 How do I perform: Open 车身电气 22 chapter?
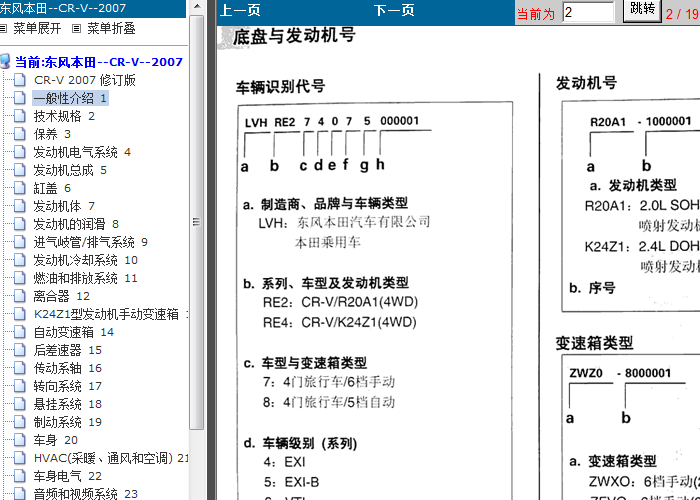pos(68,476)
